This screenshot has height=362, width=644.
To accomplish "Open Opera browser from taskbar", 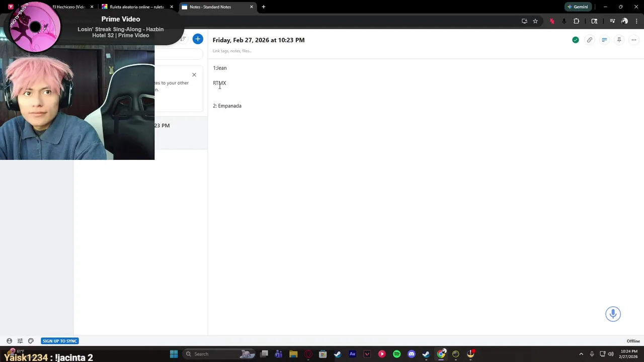I will point(308,354).
